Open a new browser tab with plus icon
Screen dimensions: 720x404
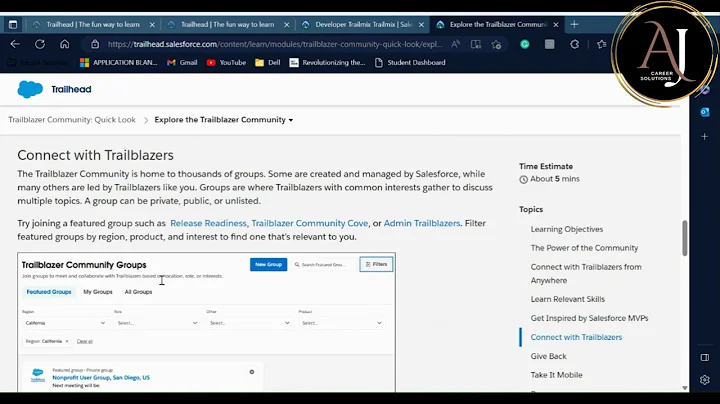[x=574, y=24]
